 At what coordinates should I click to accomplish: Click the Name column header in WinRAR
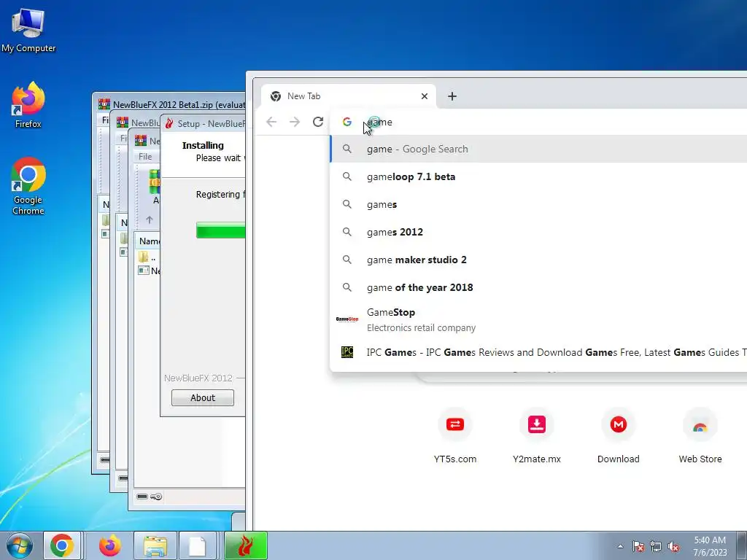(x=149, y=241)
